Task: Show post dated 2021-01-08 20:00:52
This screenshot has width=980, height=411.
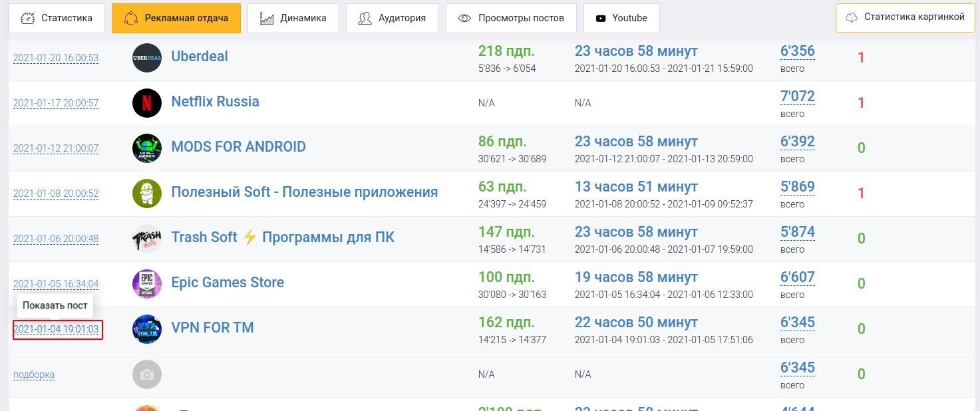Action: pyautogui.click(x=56, y=194)
